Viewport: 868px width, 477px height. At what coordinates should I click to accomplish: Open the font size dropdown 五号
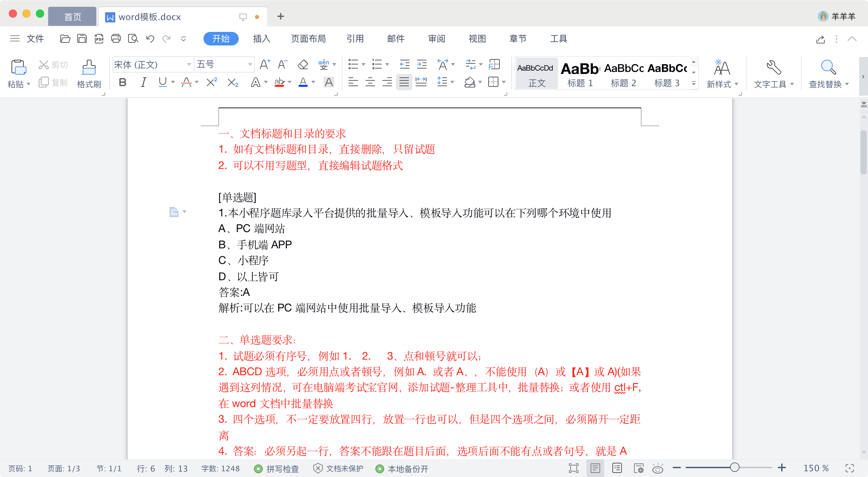coord(250,64)
